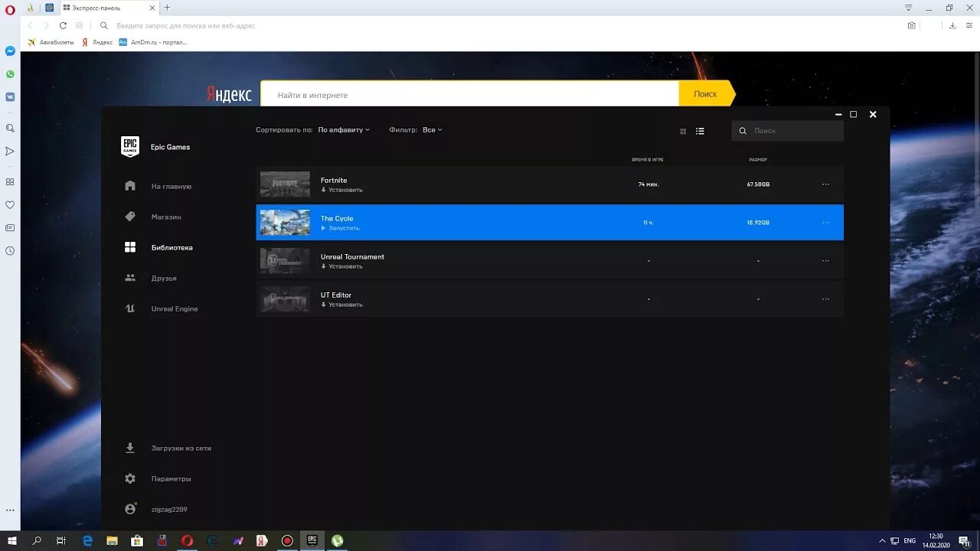Open the Экспресс-панель browser tab

tap(107, 8)
